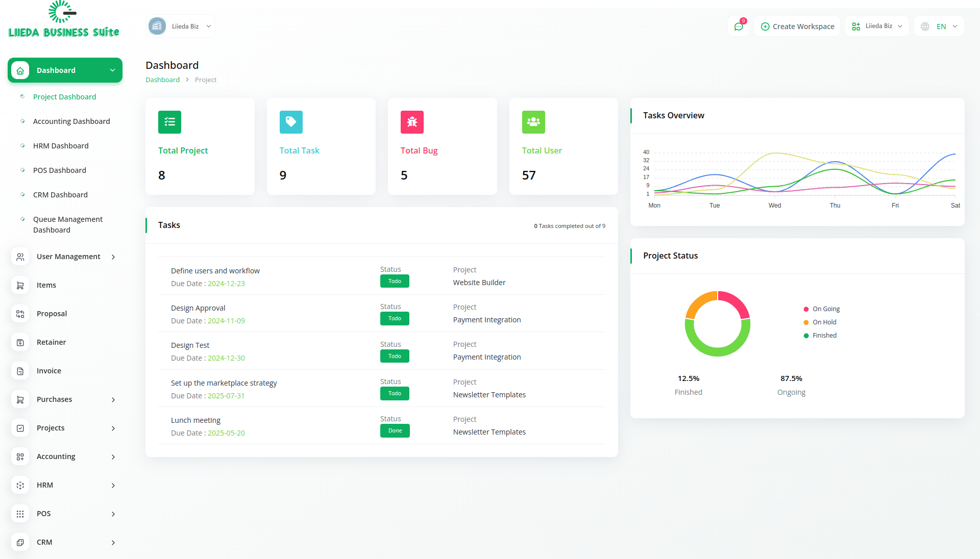
Task: Click the Total Task tag icon
Action: (291, 122)
